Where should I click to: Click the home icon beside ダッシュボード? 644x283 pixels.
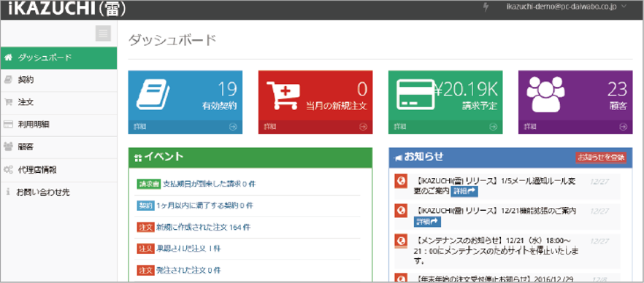[x=7, y=58]
